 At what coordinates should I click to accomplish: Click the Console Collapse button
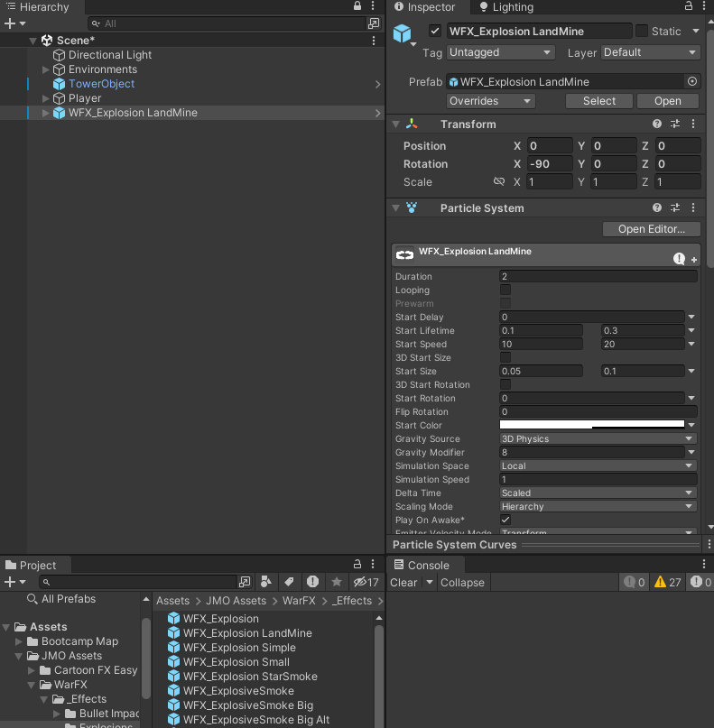pos(462,583)
